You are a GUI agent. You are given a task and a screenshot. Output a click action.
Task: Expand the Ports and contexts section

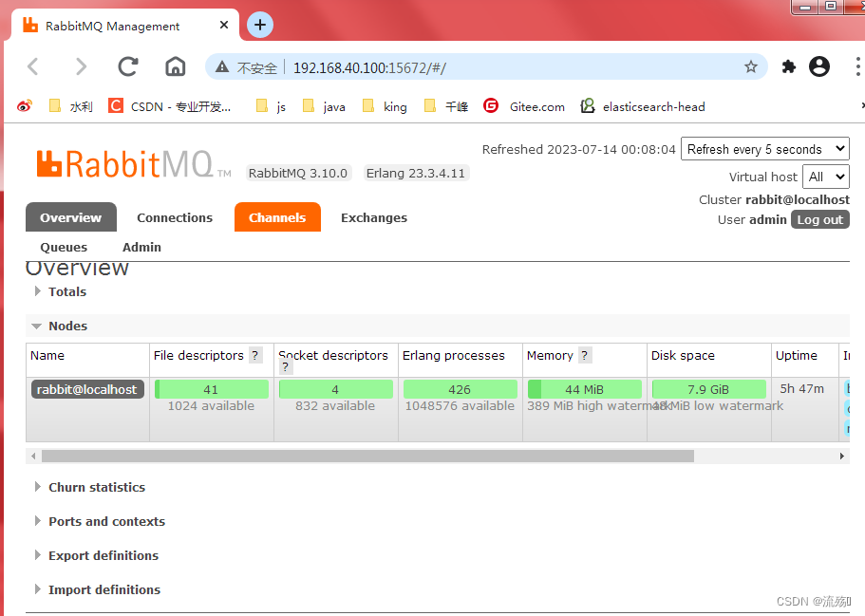tap(106, 521)
